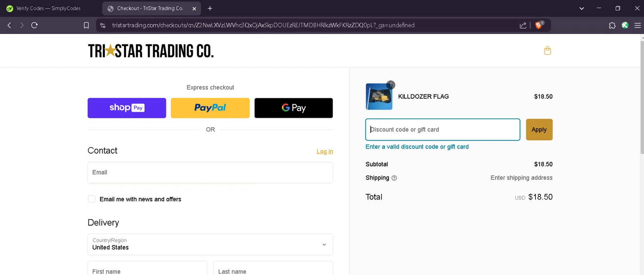Click the Total $18.50 amount
644x275 pixels.
click(x=540, y=197)
